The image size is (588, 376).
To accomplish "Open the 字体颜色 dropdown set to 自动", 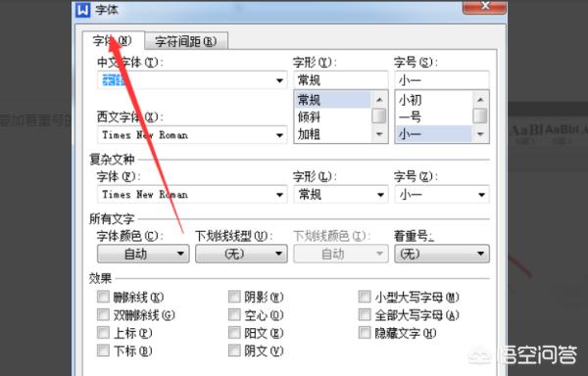I will [x=143, y=254].
